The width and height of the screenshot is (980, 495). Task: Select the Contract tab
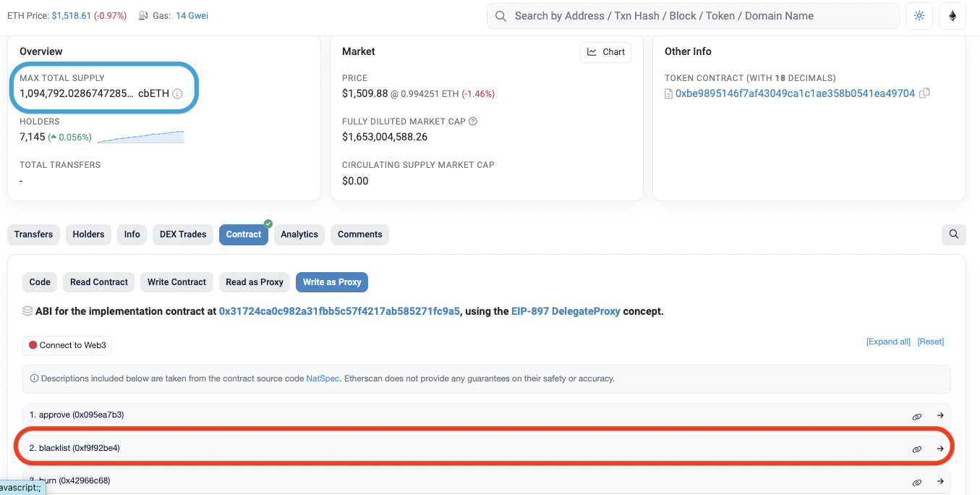(244, 234)
